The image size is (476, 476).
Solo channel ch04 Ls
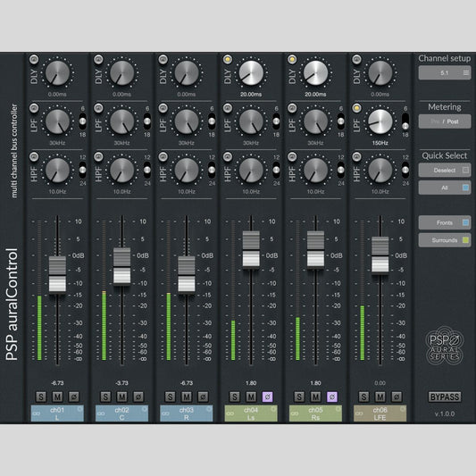click(234, 397)
